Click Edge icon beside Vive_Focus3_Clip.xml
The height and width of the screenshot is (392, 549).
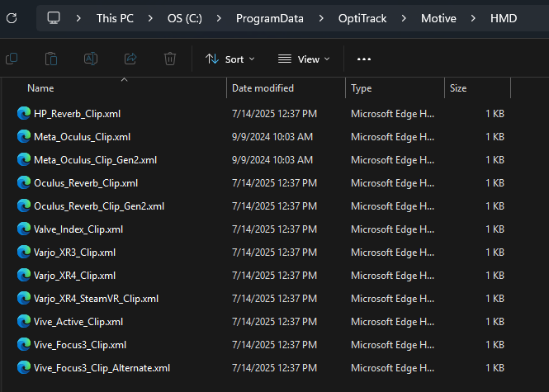pos(24,344)
